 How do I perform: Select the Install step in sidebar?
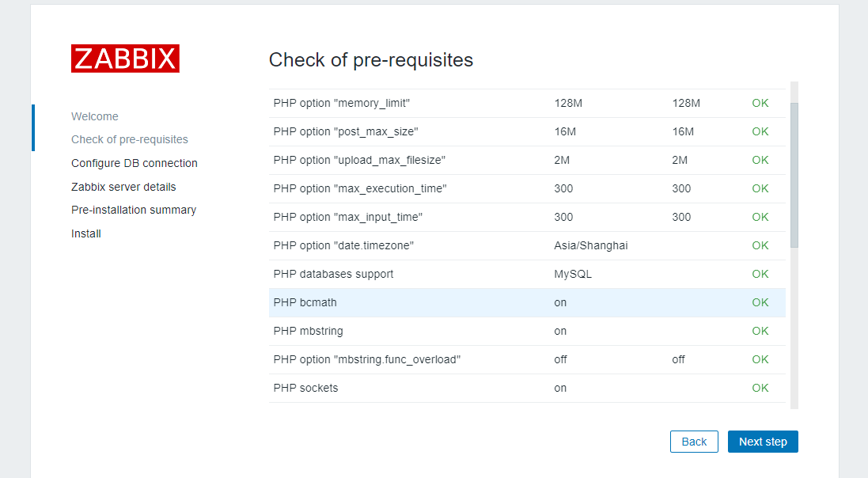point(86,233)
